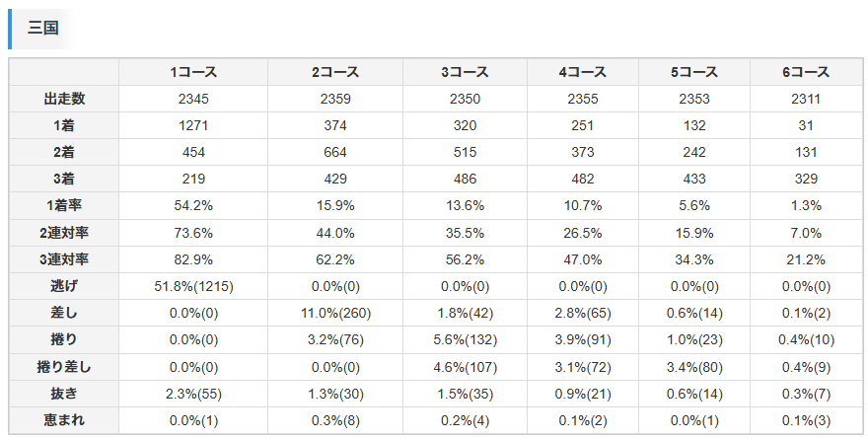Select the 2コース column header

point(335,72)
